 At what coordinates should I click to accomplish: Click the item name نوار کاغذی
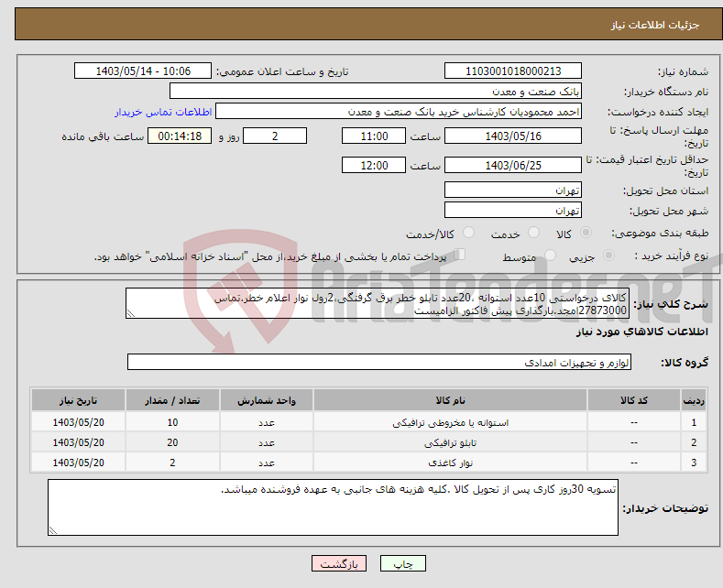pyautogui.click(x=450, y=463)
